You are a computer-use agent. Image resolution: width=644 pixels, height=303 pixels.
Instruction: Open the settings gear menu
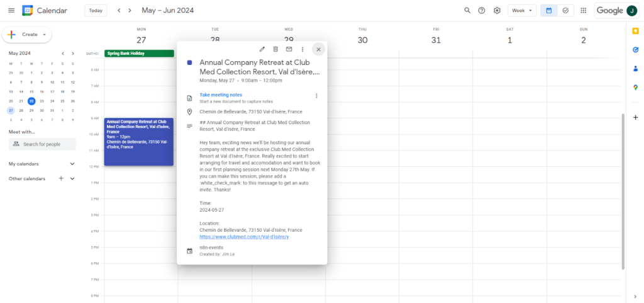(x=497, y=11)
